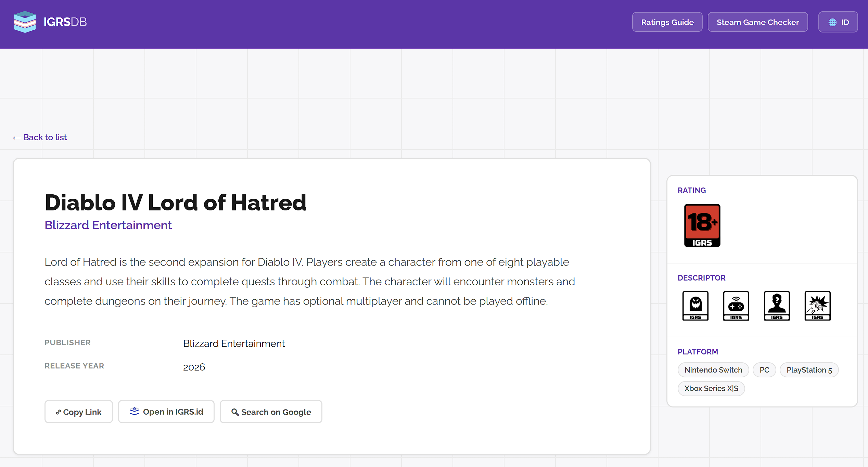Image resolution: width=868 pixels, height=467 pixels.
Task: Click the ghost horror descriptor icon
Action: [x=695, y=306]
